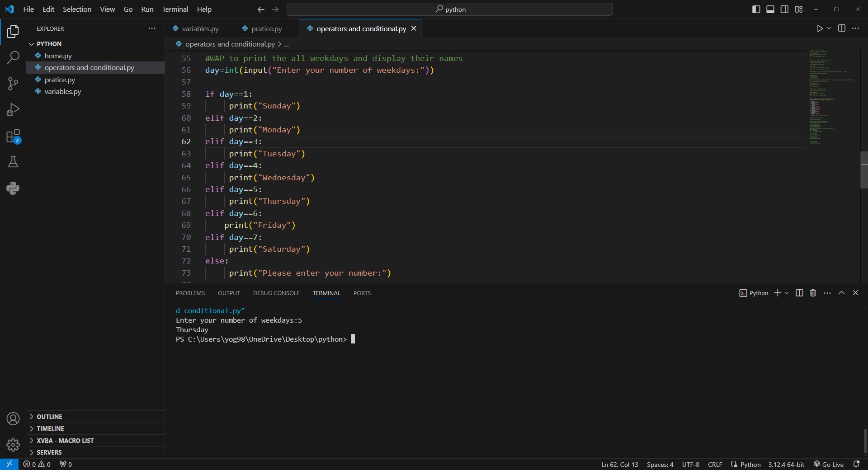Expand breadcrumb ellipsis after file name

point(286,44)
